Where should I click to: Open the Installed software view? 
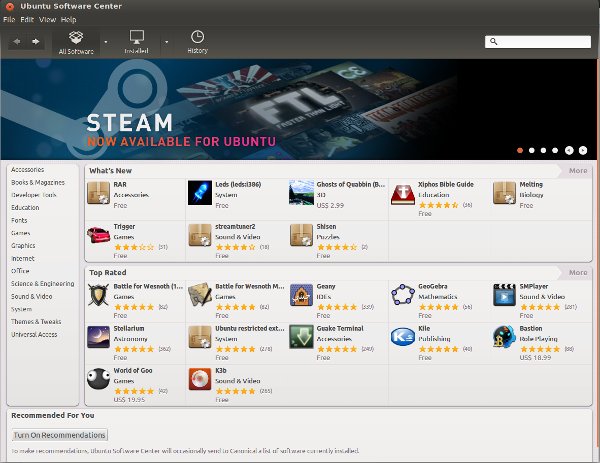[136, 42]
